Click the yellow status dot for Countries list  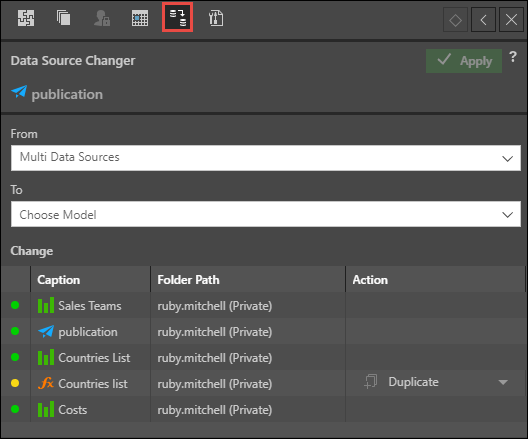click(15, 383)
